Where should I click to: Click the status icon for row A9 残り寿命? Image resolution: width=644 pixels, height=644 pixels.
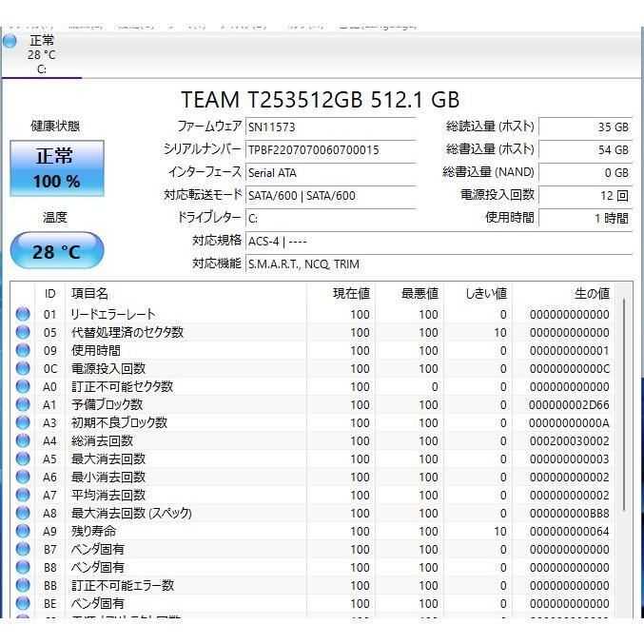pos(23,531)
